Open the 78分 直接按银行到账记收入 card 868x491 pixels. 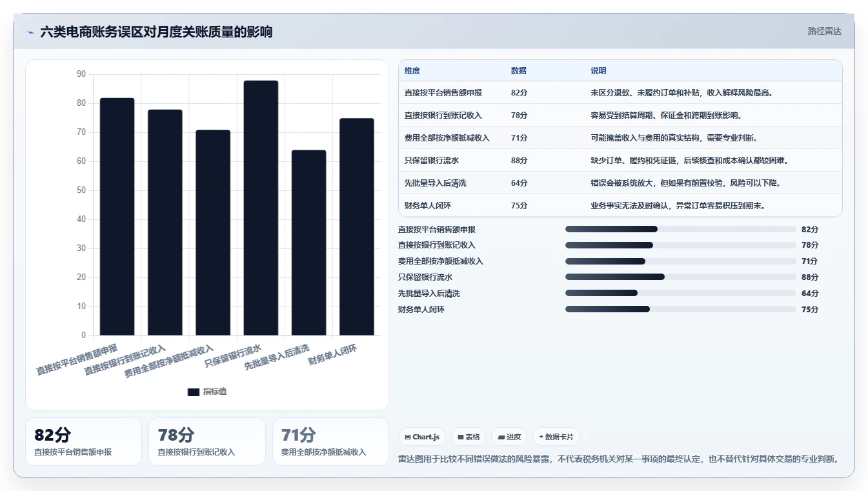coord(207,442)
